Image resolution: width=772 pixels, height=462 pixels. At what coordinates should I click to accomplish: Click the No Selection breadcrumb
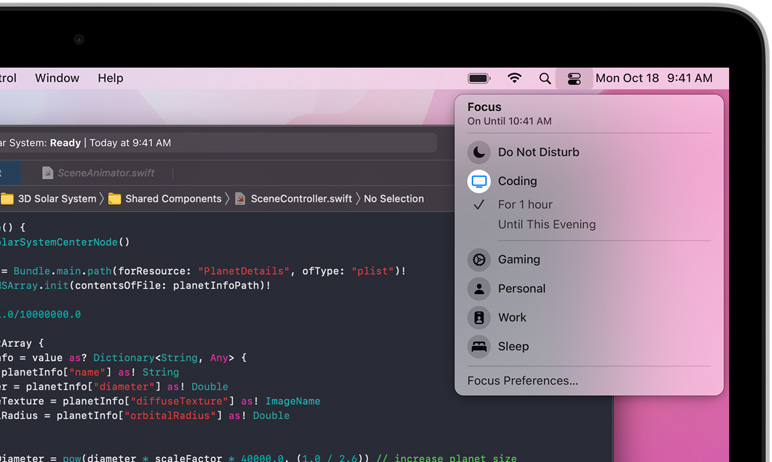pyautogui.click(x=393, y=198)
